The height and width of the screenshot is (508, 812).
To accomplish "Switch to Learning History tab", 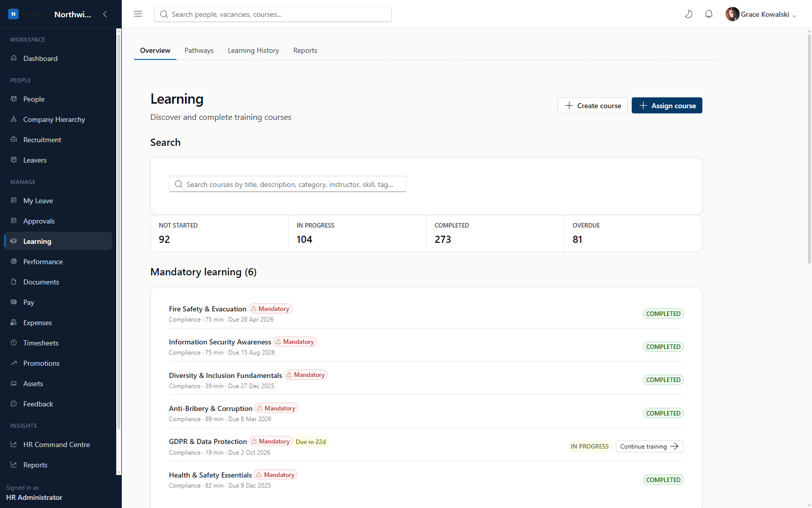I will coord(253,50).
